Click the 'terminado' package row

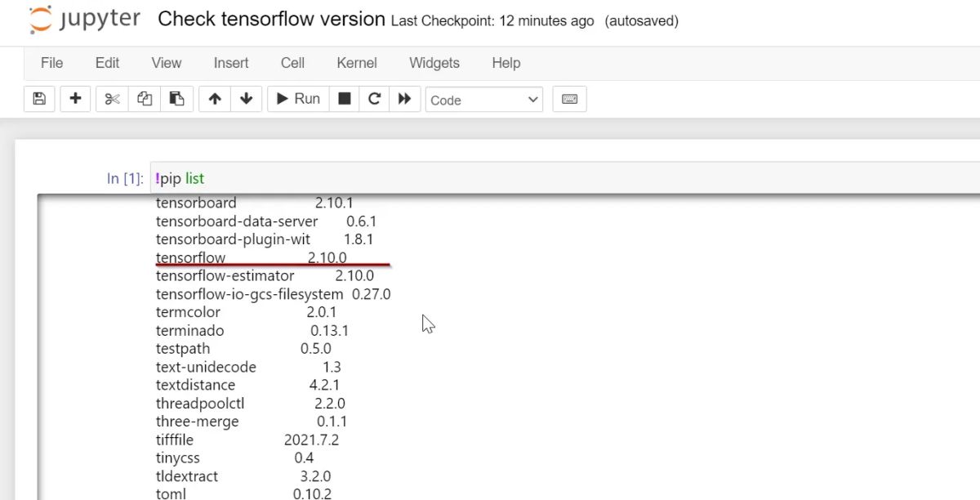pyautogui.click(x=252, y=331)
